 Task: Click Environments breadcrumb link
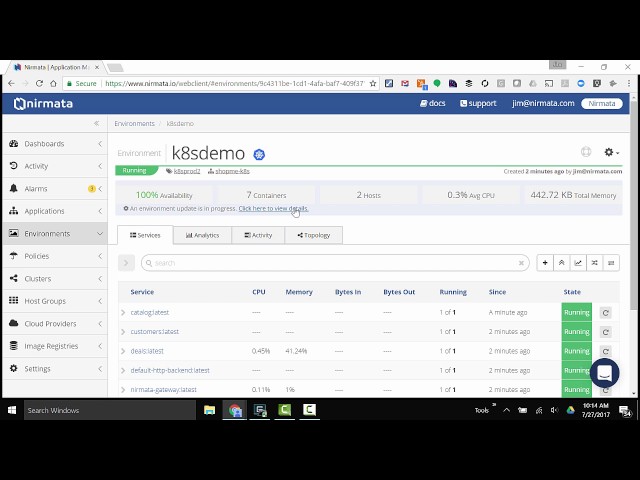pyautogui.click(x=134, y=123)
